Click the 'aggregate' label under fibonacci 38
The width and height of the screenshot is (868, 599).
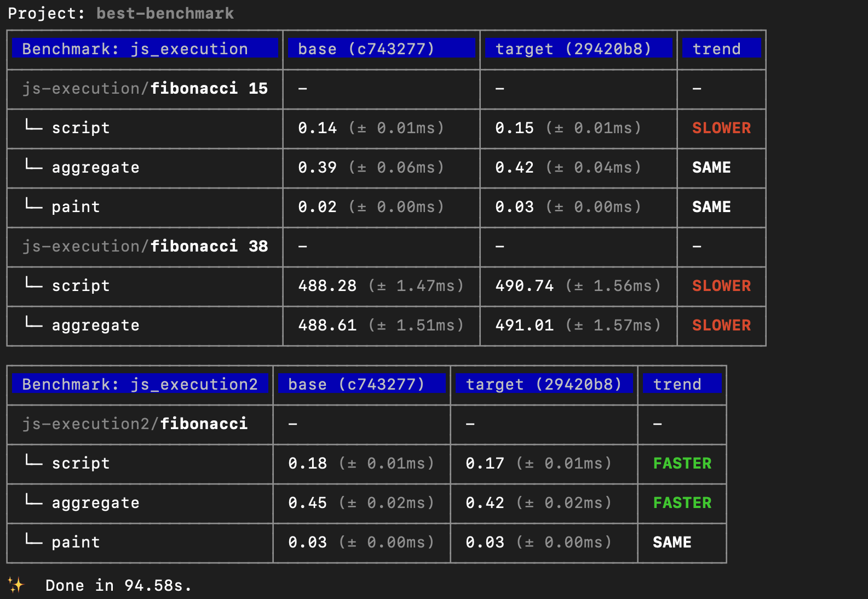(x=96, y=326)
